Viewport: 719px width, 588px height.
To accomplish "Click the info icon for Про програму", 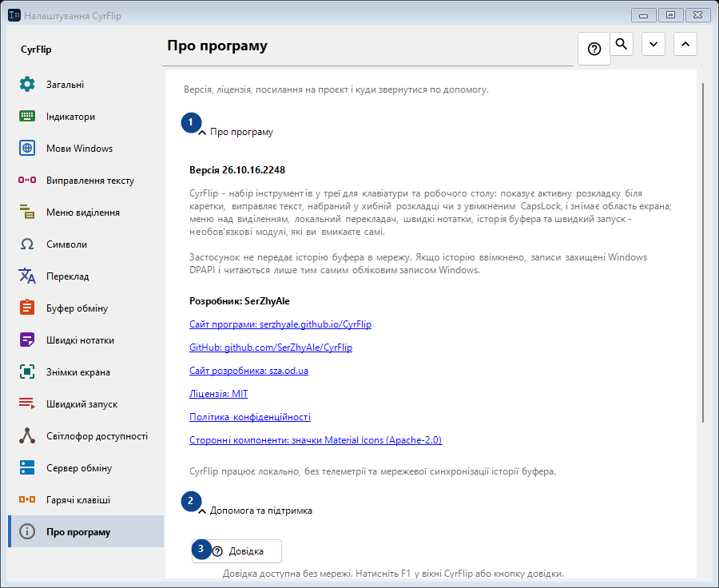I will pyautogui.click(x=27, y=531).
